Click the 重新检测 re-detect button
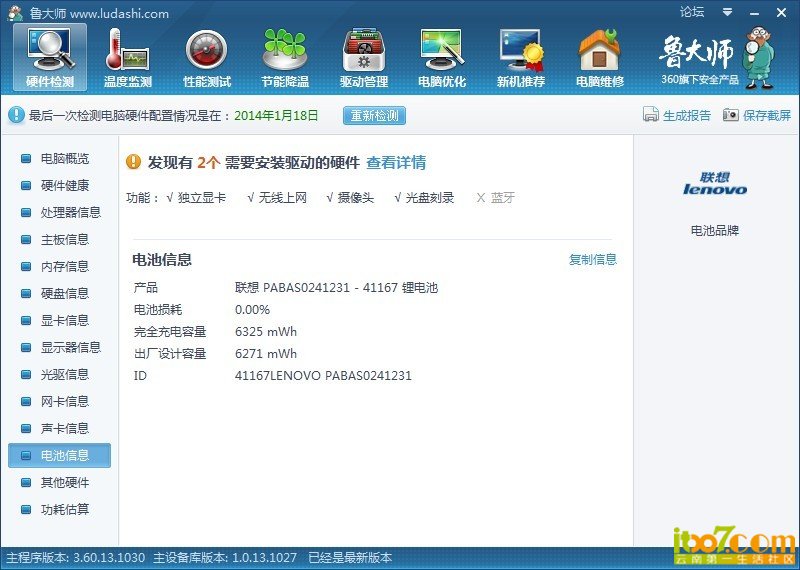Viewport: 800px width, 570px height. click(374, 115)
